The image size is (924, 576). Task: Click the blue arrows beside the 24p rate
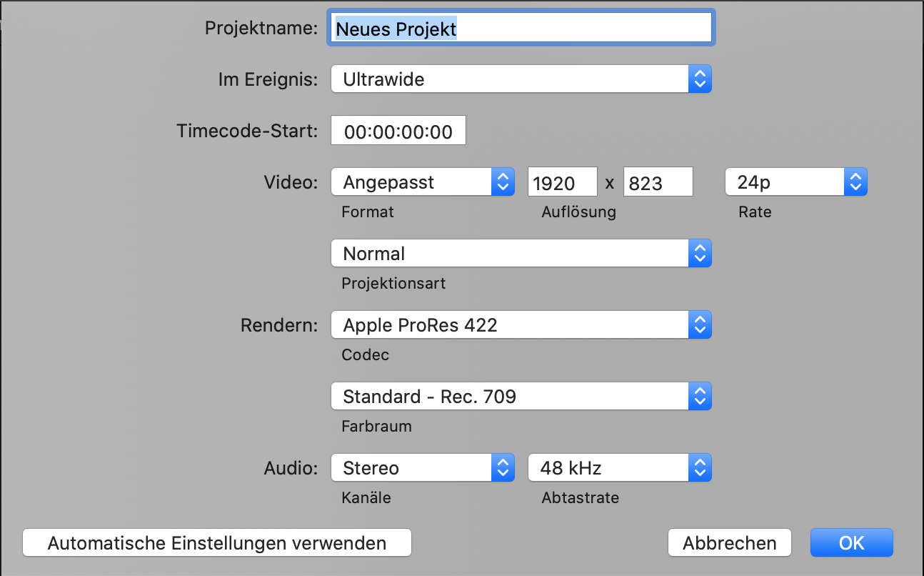855,182
